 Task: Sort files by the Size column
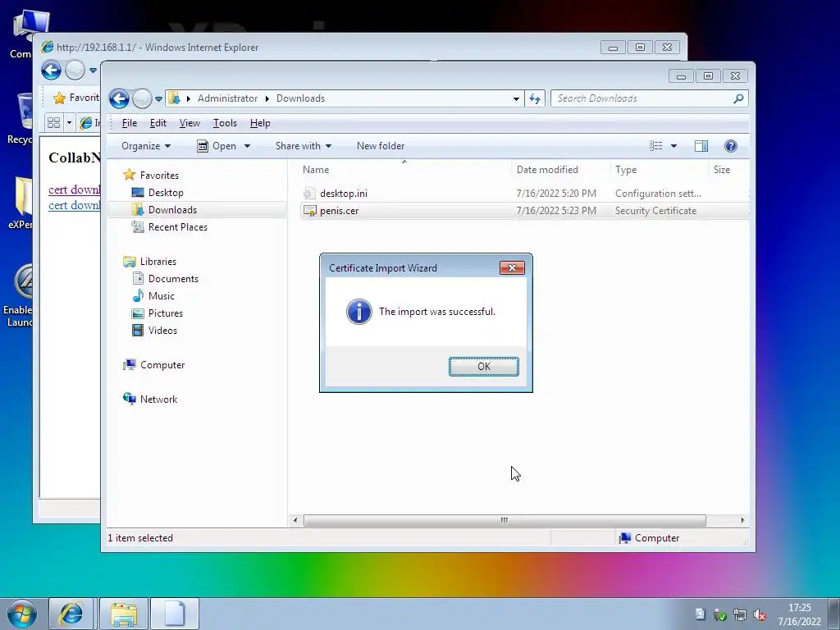(x=728, y=170)
